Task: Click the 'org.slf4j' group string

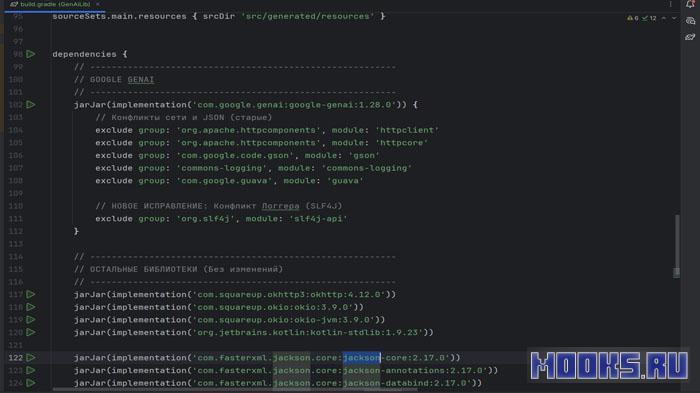Action: (x=206, y=218)
